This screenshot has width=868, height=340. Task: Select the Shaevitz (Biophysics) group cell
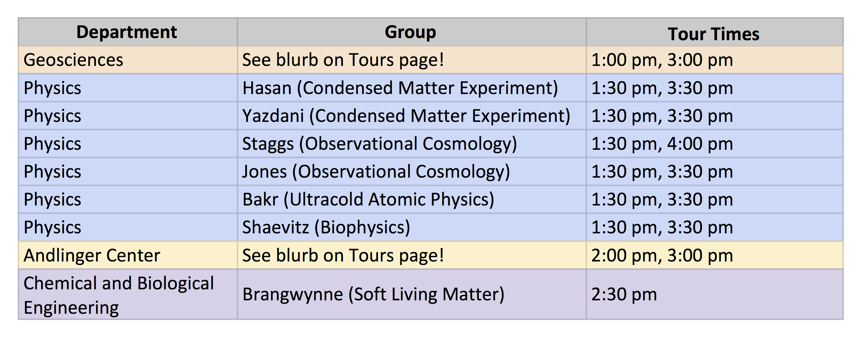coord(326,227)
